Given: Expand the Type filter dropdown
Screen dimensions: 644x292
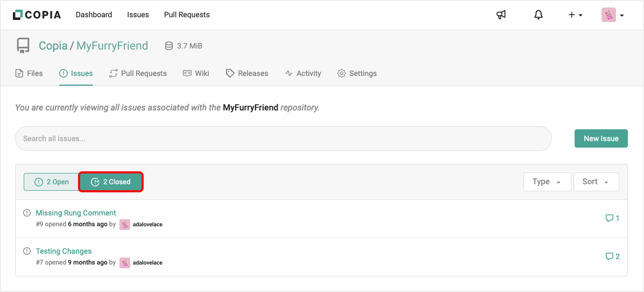Looking at the screenshot, I should tap(546, 182).
